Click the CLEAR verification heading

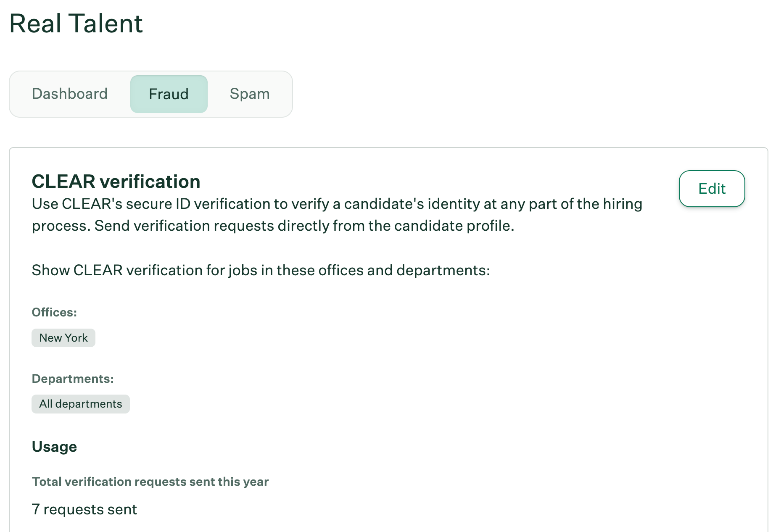click(116, 182)
